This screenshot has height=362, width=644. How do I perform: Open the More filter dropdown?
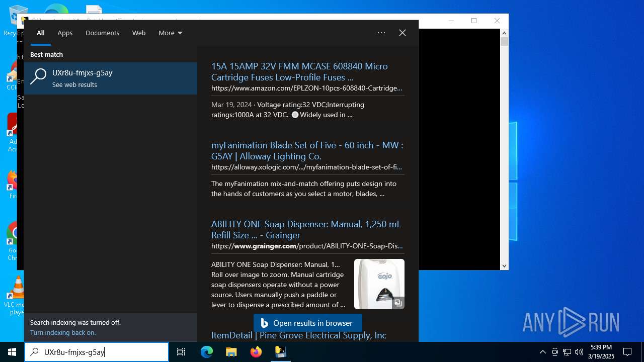coord(171,33)
